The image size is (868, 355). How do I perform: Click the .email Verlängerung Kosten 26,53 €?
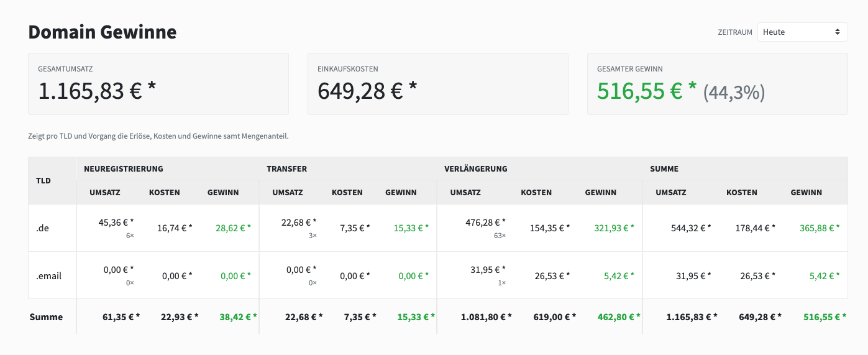point(552,275)
